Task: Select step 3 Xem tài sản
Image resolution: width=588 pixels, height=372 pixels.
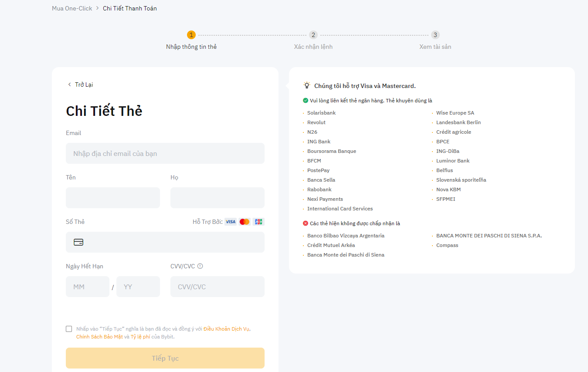Action: point(435,35)
